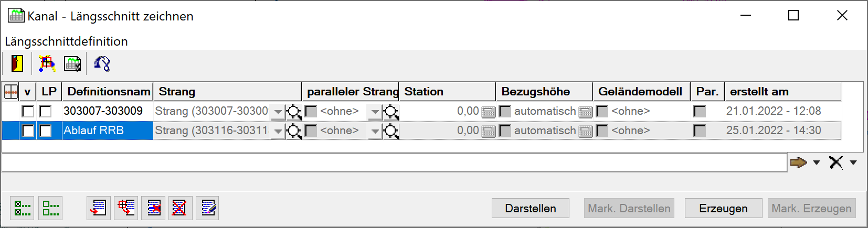This screenshot has height=228, width=868.
Task: Open the Strang dropdown for Ablauf RRB
Action: 278,131
